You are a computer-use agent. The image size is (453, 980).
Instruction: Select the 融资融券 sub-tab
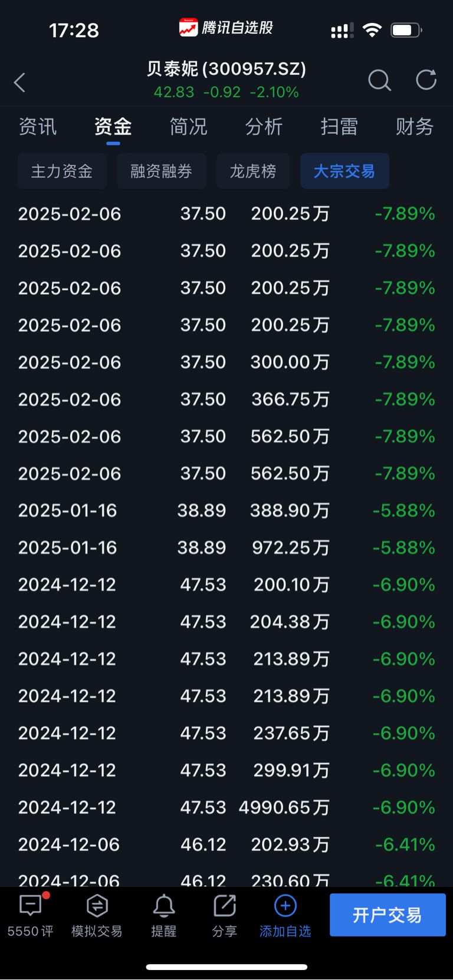click(x=162, y=171)
